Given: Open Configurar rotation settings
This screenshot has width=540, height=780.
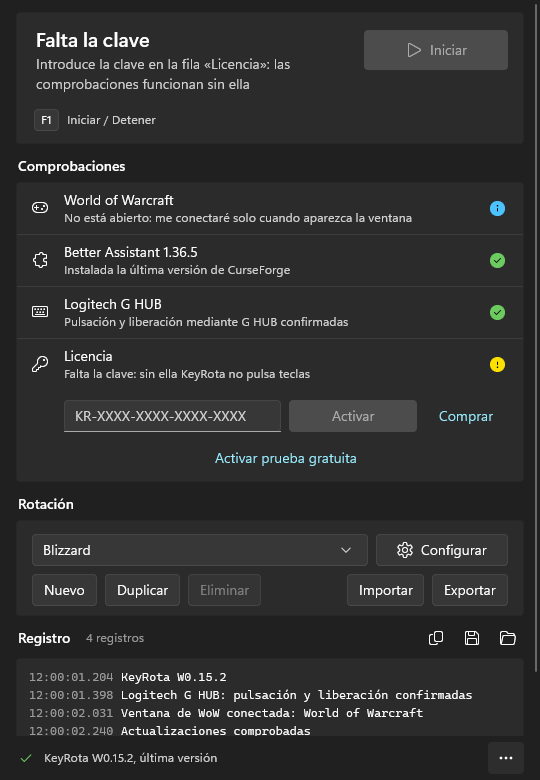Looking at the screenshot, I should click(x=442, y=550).
